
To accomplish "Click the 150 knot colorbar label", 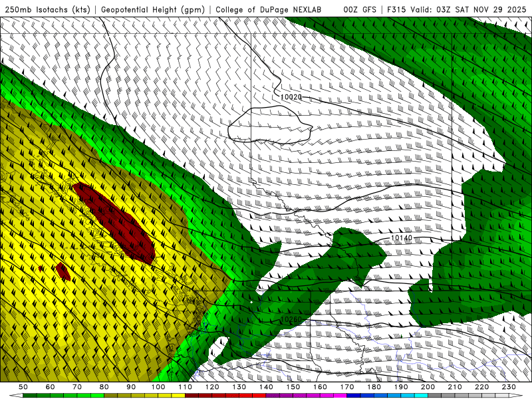I will point(293,387).
